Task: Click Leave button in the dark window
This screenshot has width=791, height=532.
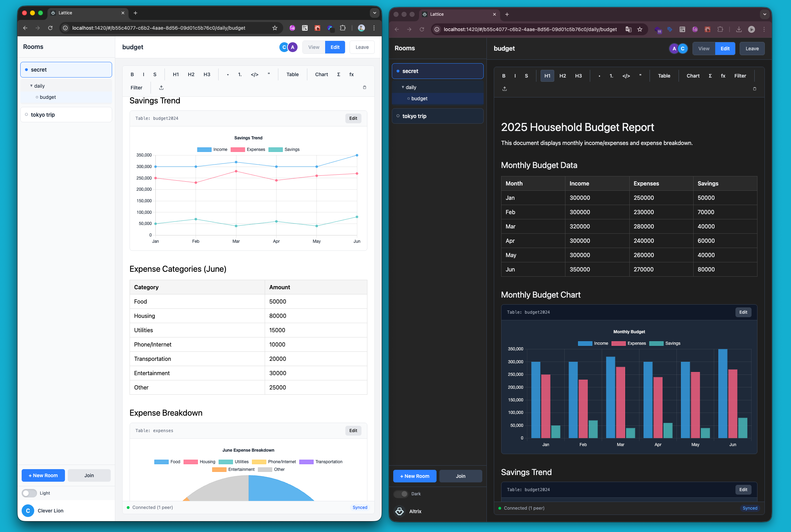Action: (x=752, y=49)
